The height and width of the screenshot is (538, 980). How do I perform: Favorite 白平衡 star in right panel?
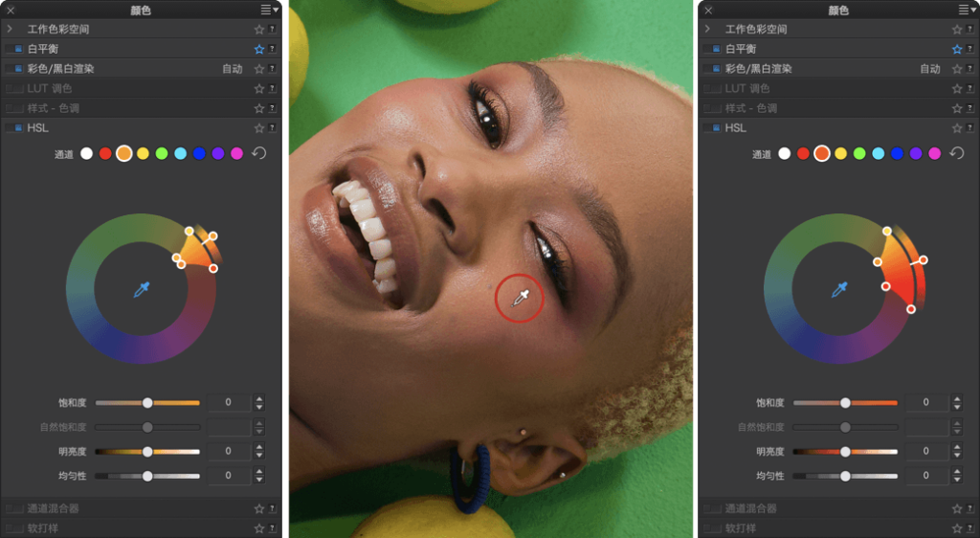coord(956,49)
